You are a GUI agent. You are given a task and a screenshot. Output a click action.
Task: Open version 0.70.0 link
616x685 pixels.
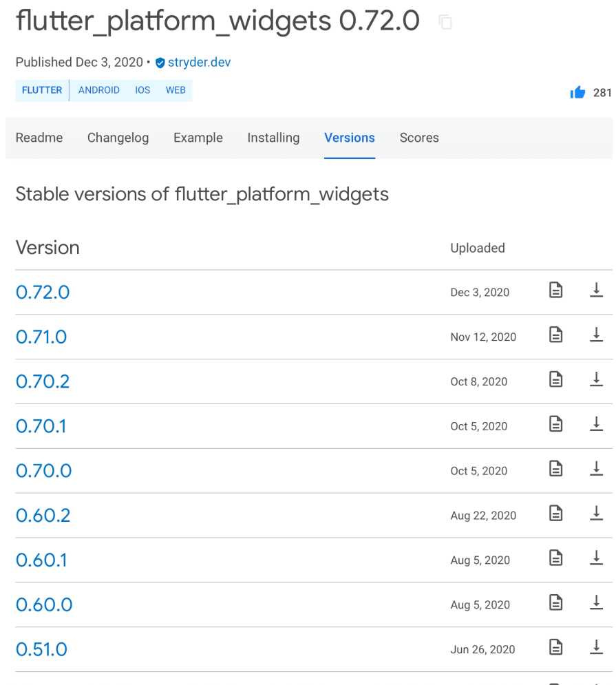(43, 470)
